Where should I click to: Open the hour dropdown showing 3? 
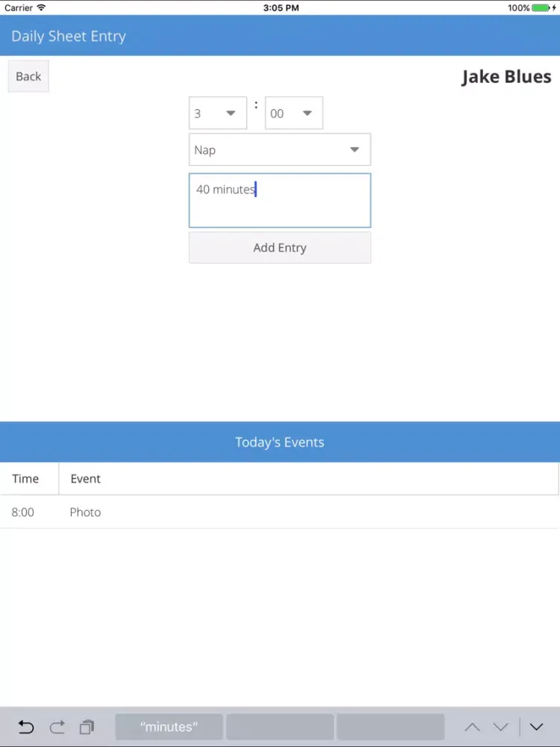(x=217, y=114)
